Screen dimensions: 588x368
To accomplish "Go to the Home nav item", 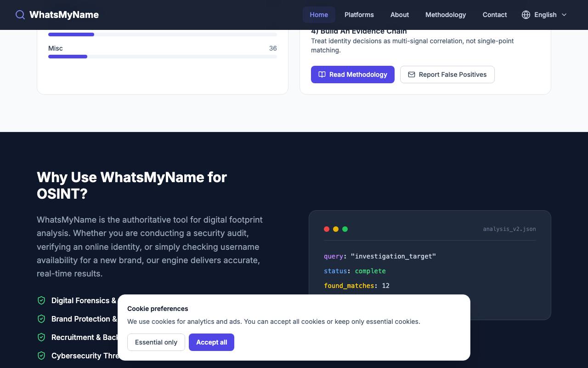I will tap(319, 15).
